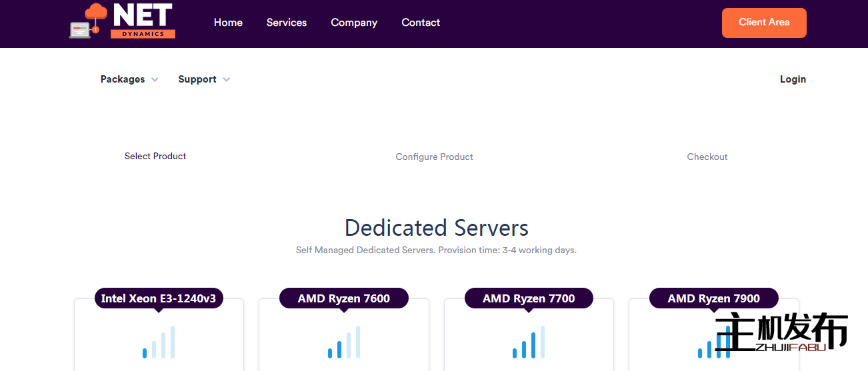Choose the AMD Ryzen 7700 label
868x371 pixels.
[x=529, y=298]
